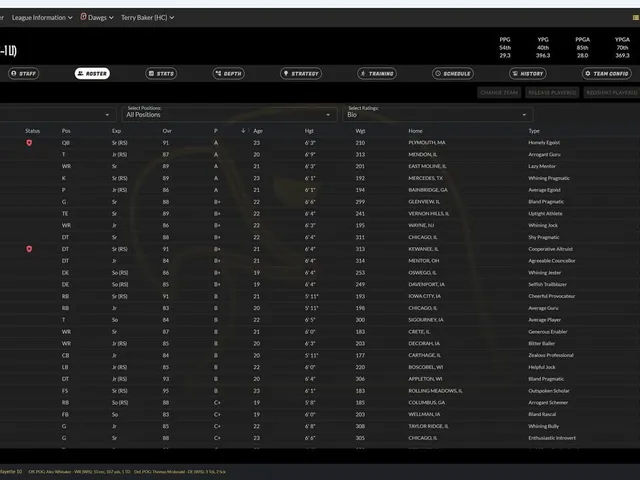This screenshot has height=480, width=640.
Task: Sort by the P column header
Action: coord(216,131)
